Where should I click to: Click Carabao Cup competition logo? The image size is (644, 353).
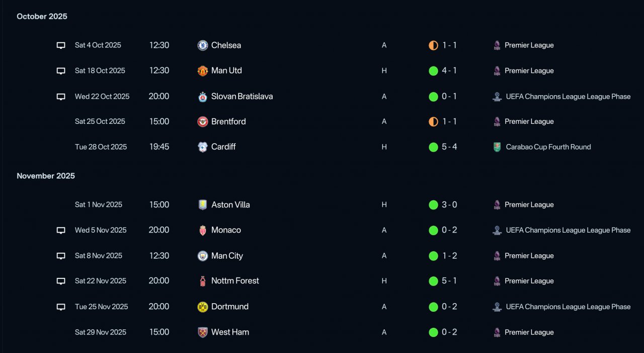497,147
